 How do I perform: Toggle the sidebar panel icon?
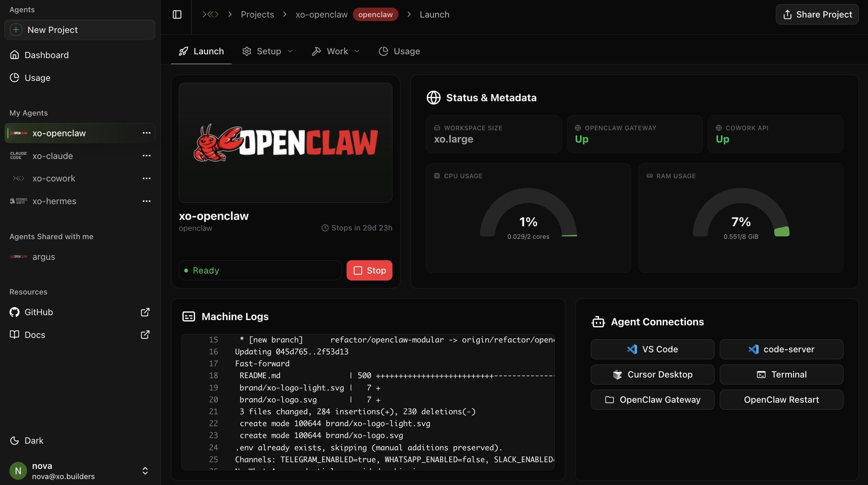(177, 14)
